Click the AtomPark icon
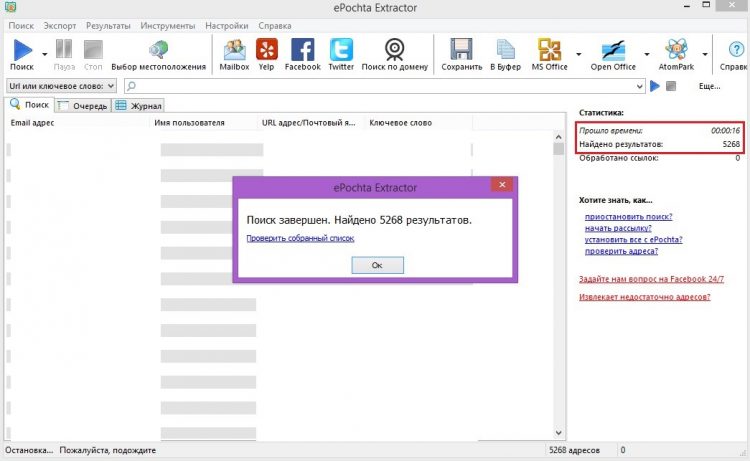 pyautogui.click(x=676, y=50)
